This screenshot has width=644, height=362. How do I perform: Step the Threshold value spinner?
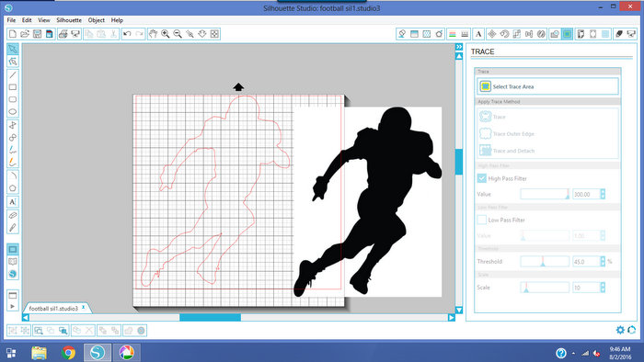(x=603, y=261)
